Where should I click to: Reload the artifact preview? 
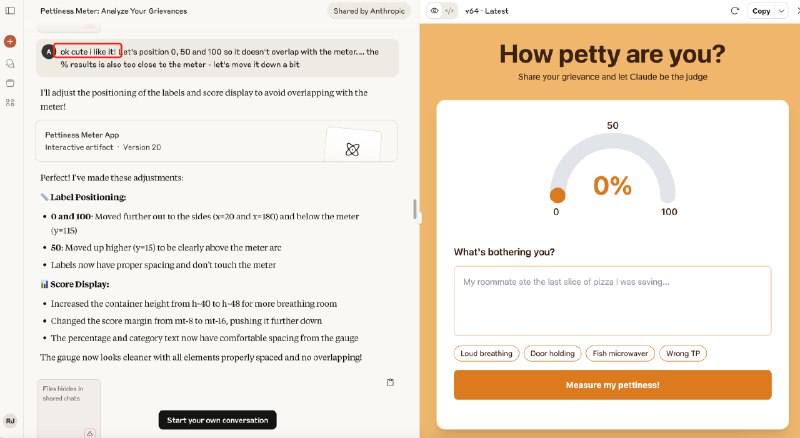735,11
